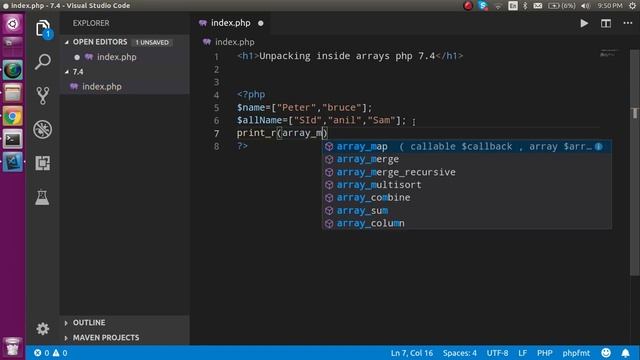The image size is (640, 360).
Task: Open Skype indicator in the top panel
Action: (x=483, y=6)
